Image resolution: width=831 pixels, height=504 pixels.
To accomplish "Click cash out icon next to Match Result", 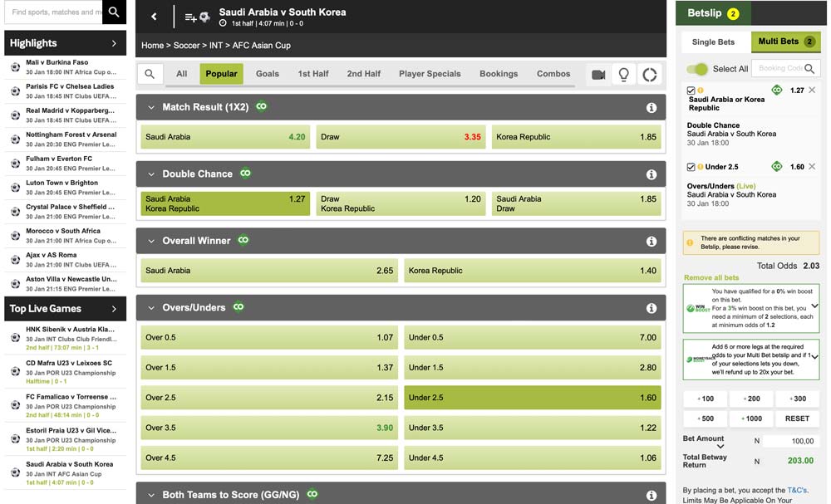I will click(261, 106).
